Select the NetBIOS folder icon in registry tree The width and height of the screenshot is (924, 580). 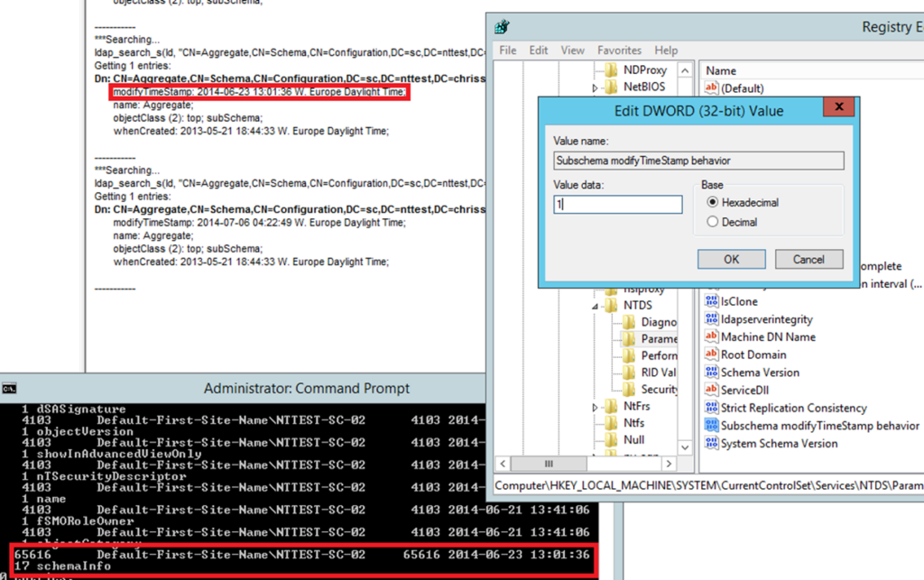pyautogui.click(x=611, y=87)
